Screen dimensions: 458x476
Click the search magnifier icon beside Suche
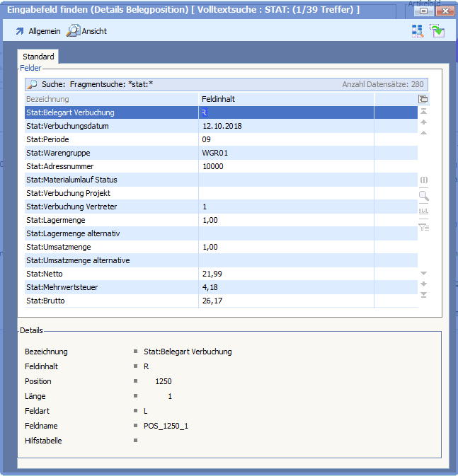[x=33, y=84]
